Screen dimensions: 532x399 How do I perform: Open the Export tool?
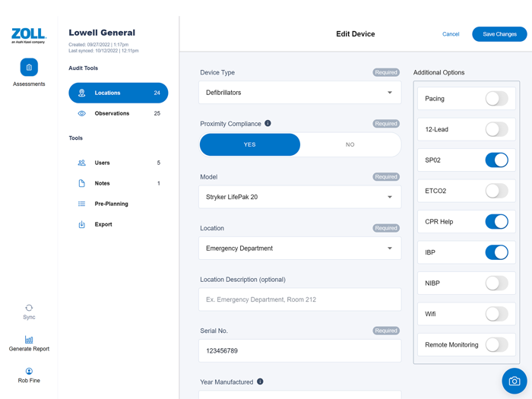point(119,224)
